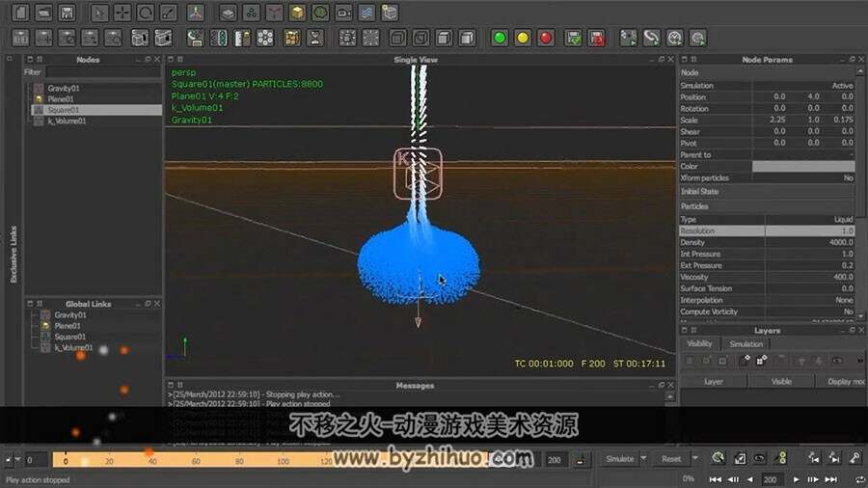
Task: Click the hourglass icon in toolbar
Action: tap(315, 38)
